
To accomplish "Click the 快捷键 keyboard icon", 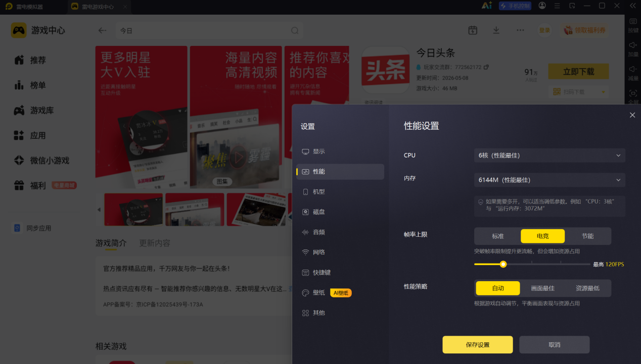I will [x=305, y=273].
